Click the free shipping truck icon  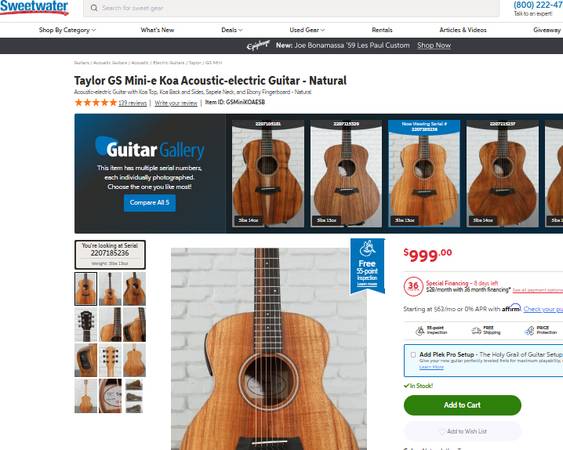[476, 330]
